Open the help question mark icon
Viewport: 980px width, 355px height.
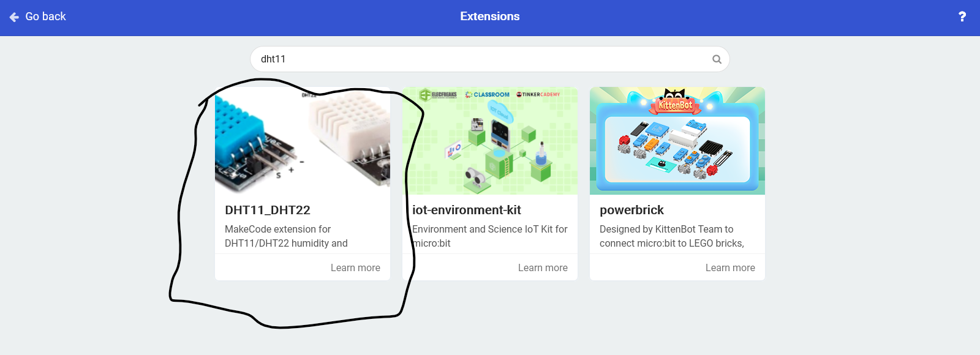[x=962, y=17]
